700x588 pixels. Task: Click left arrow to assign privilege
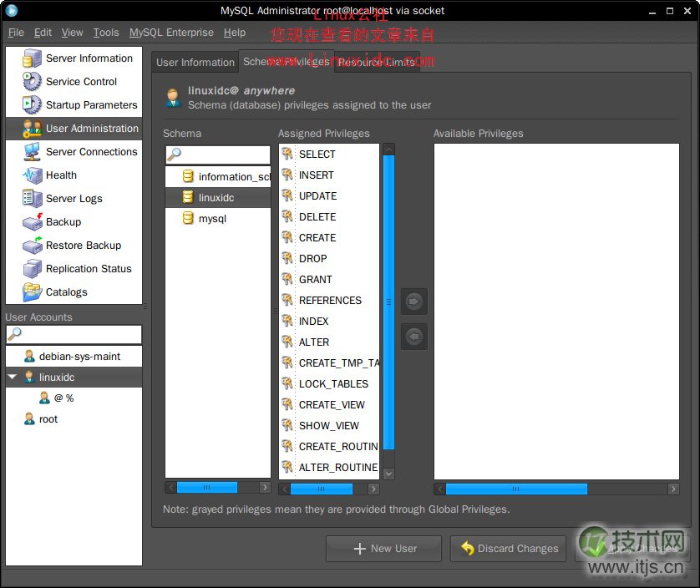pyautogui.click(x=414, y=337)
